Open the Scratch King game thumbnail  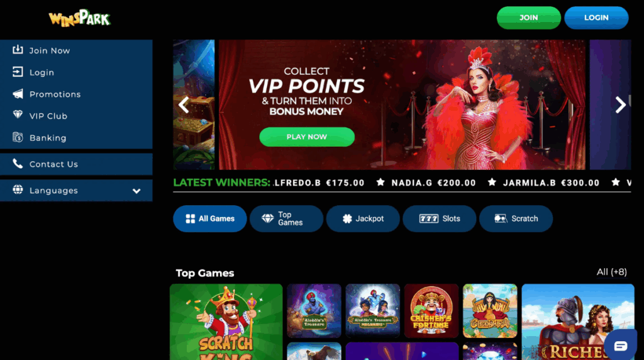coord(226,322)
